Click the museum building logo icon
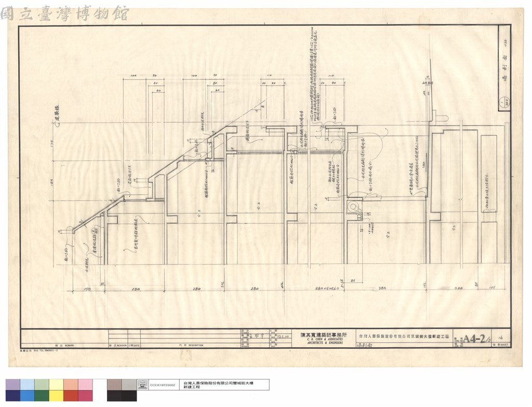Screen dimensions: 532x407 click(142, 385)
